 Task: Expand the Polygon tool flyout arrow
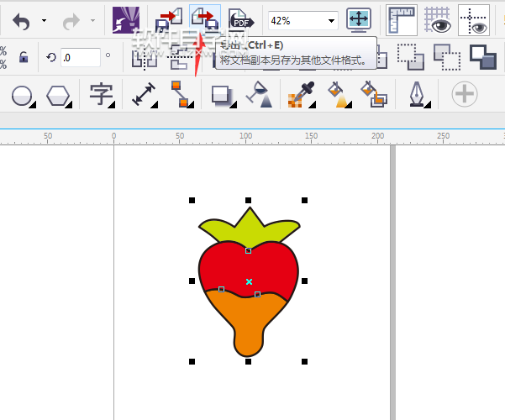[69, 105]
